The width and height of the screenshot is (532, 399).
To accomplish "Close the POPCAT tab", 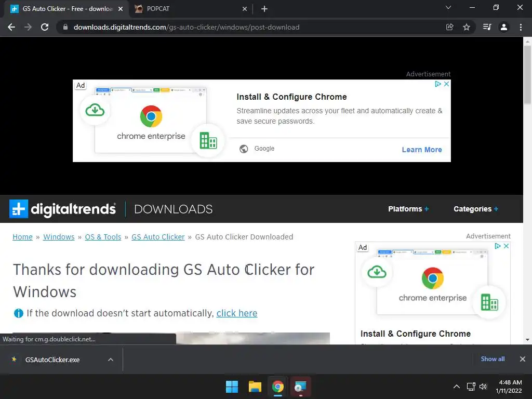I will pyautogui.click(x=245, y=9).
